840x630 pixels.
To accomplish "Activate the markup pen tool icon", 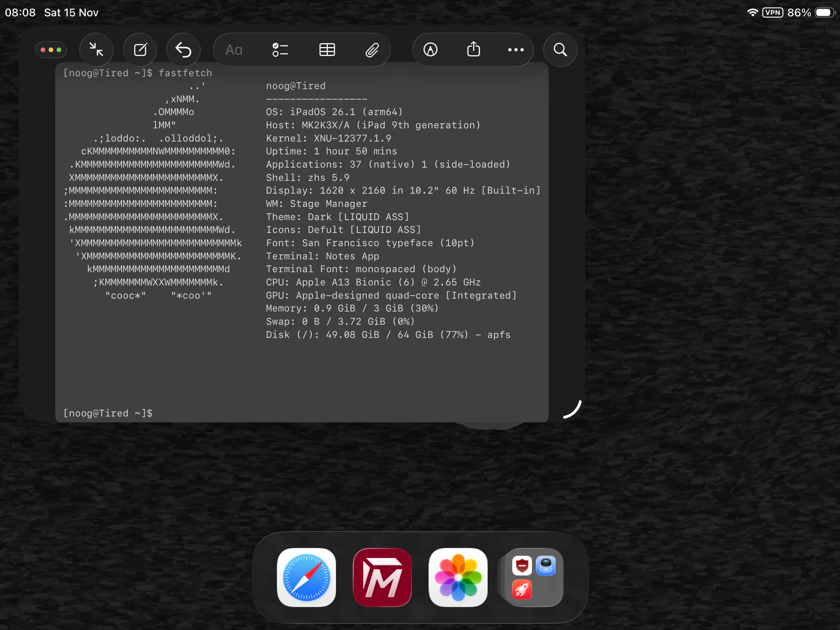I will [430, 50].
